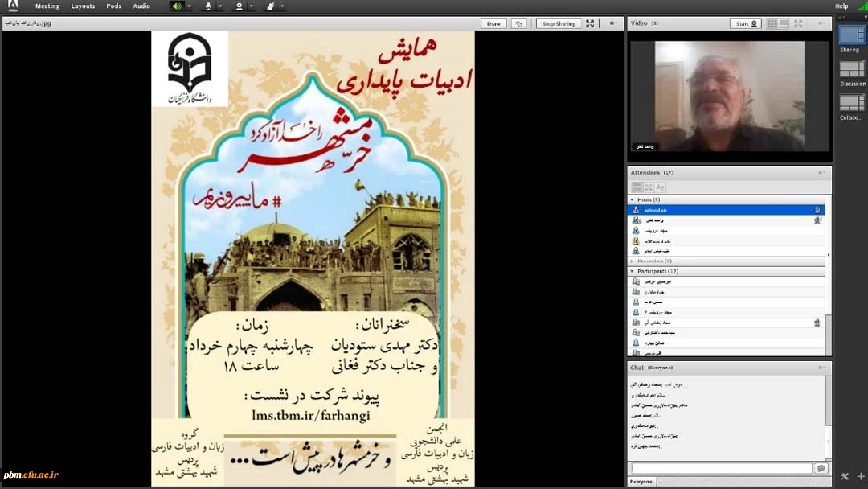Click the send chat message icon

pos(821,468)
